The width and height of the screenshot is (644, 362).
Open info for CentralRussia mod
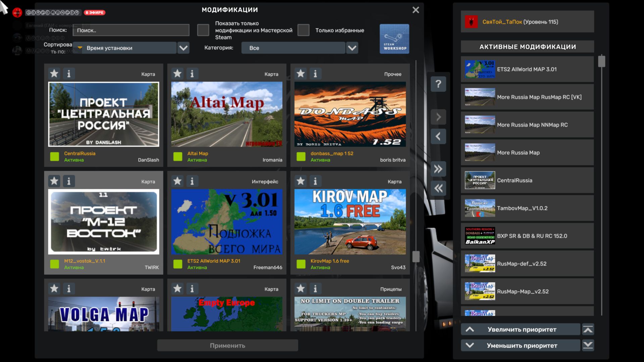coord(69,73)
